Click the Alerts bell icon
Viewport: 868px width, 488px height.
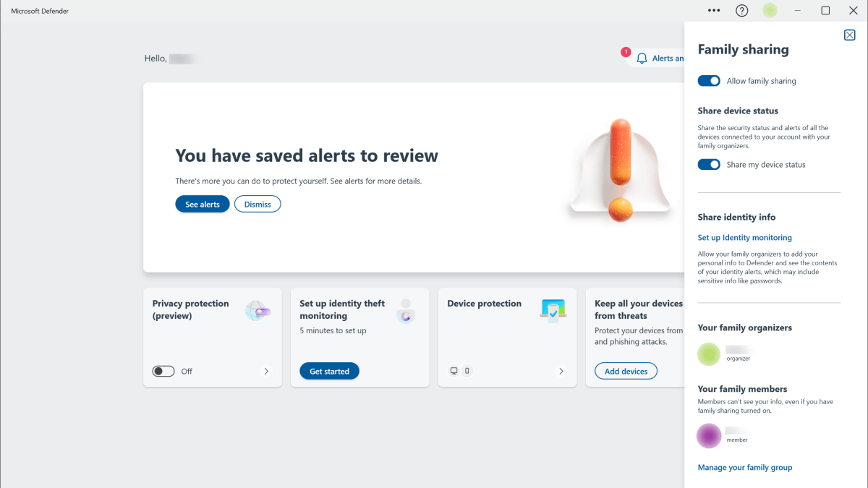[642, 59]
